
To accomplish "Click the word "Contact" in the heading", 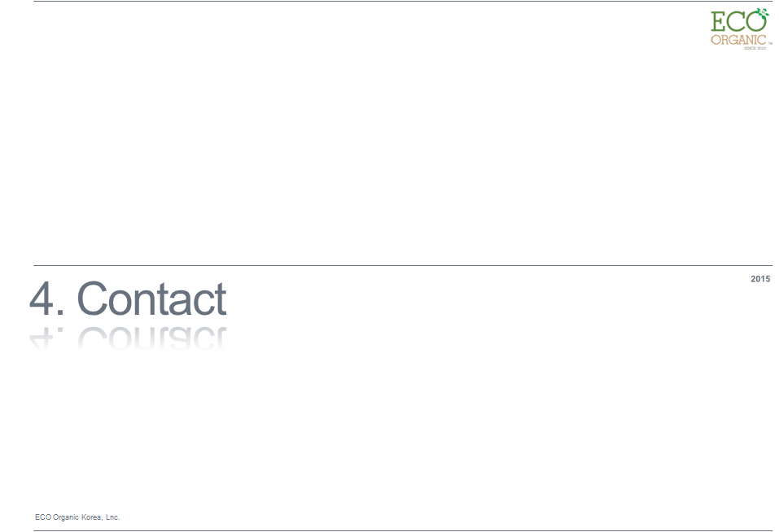I will [x=152, y=299].
